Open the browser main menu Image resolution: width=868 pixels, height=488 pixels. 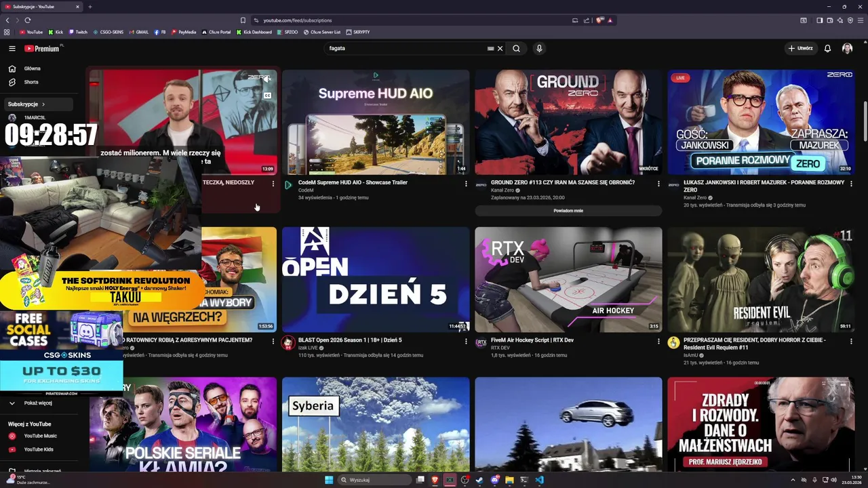pyautogui.click(x=861, y=20)
